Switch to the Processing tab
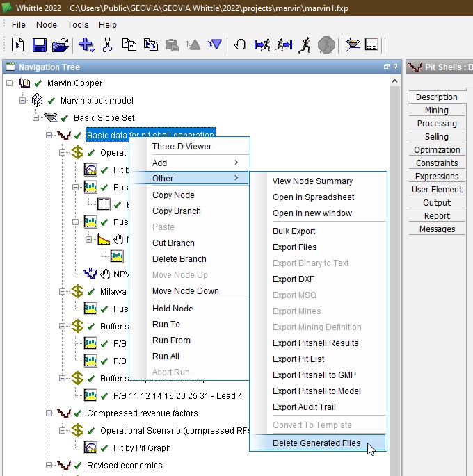This screenshot has width=473, height=476. click(x=437, y=123)
